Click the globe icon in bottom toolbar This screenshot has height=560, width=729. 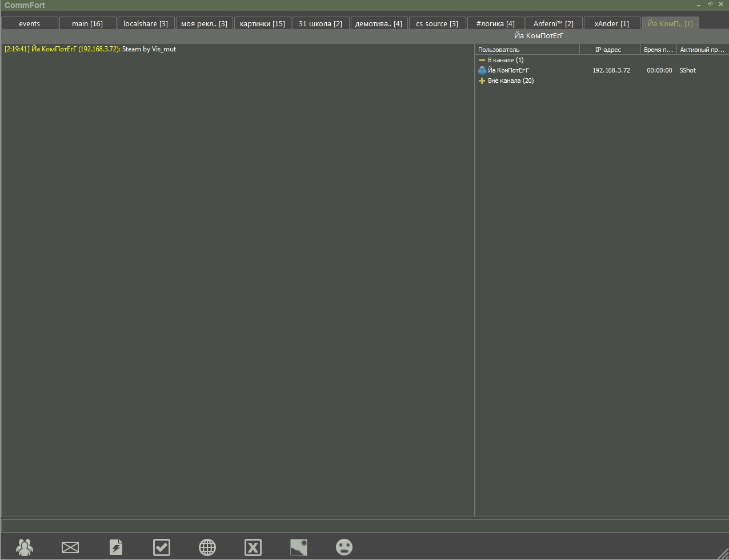tap(207, 547)
